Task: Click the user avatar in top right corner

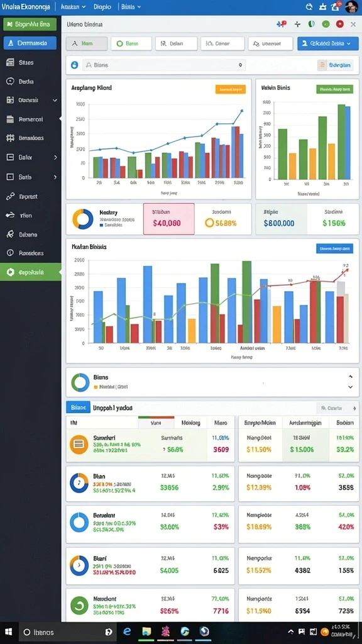Action: [353, 6]
